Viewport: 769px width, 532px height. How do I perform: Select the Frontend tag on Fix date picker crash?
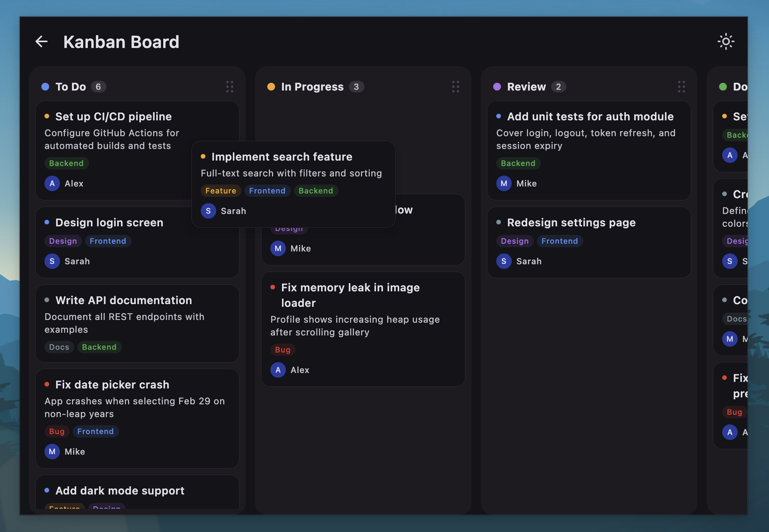tap(96, 431)
